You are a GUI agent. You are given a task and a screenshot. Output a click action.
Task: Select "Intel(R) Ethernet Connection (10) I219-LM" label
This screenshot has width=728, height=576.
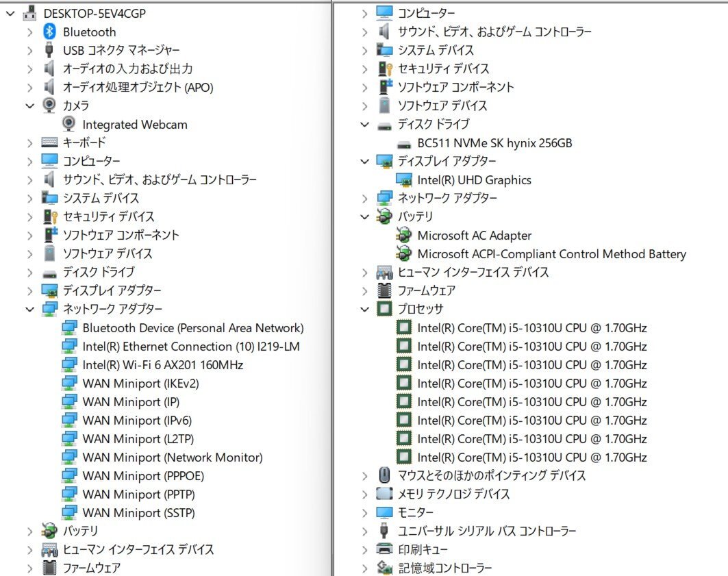coord(191,347)
